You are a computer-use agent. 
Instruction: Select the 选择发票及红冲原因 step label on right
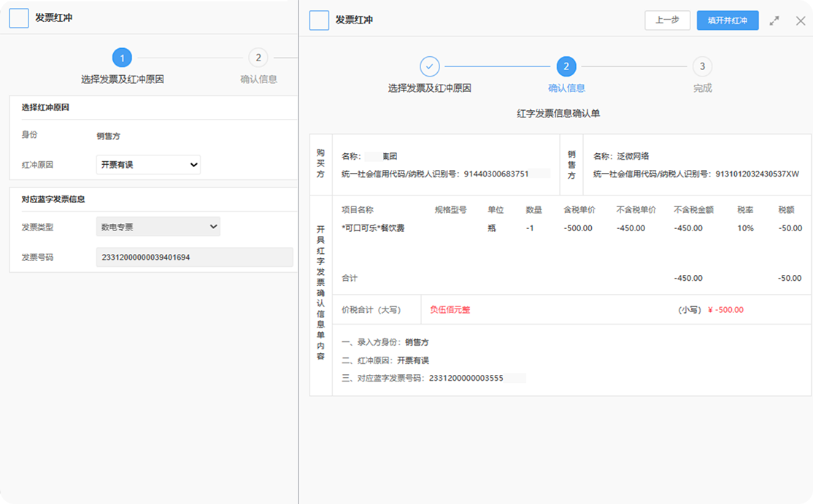429,88
